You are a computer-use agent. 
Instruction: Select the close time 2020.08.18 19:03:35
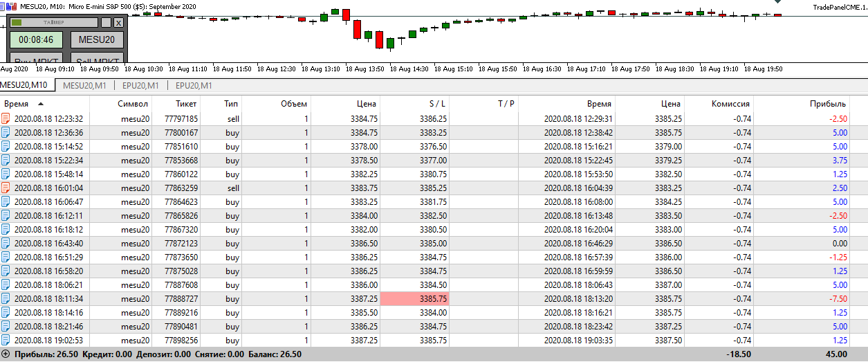(x=578, y=341)
